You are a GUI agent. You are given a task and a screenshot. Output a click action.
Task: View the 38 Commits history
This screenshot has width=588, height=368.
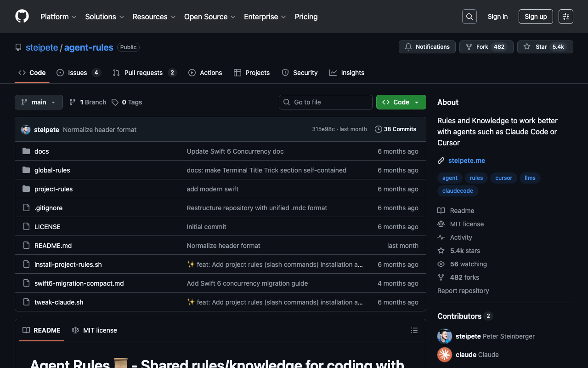click(396, 129)
